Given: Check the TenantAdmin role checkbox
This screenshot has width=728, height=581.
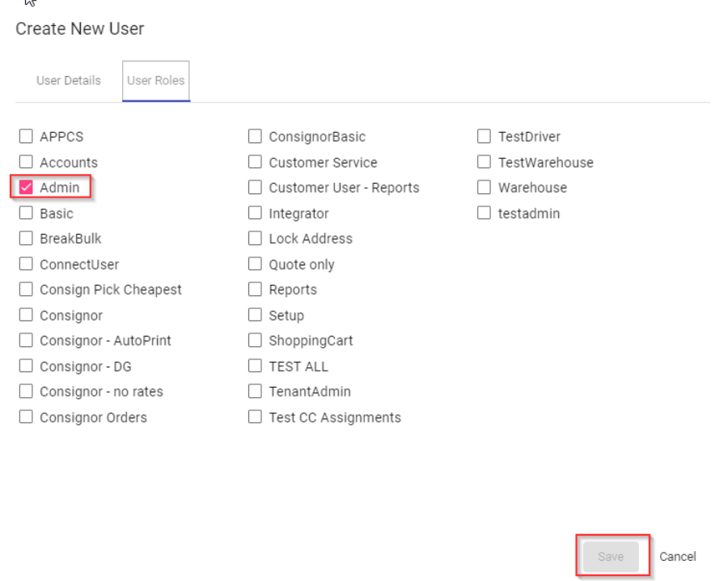Looking at the screenshot, I should (256, 392).
